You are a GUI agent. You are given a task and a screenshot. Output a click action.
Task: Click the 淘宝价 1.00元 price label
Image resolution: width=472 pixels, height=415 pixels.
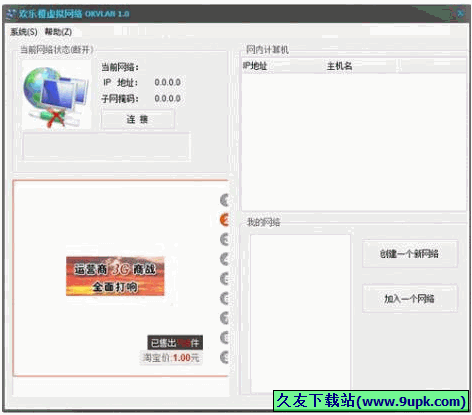171,358
